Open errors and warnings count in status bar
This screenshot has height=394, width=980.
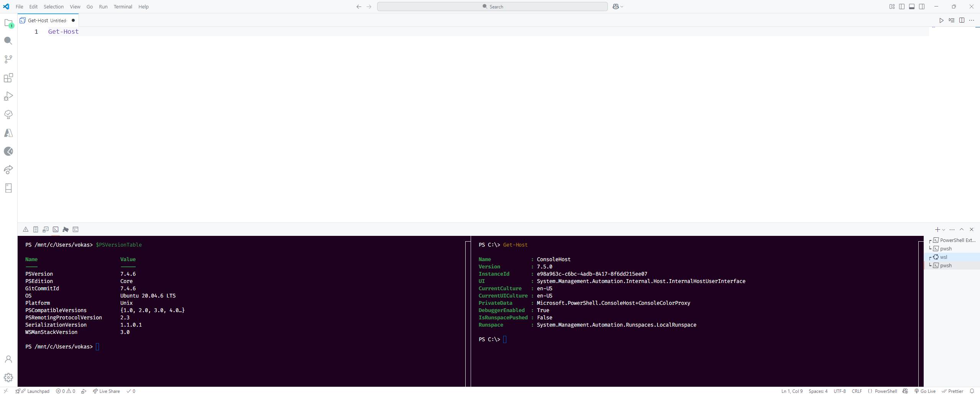click(66, 391)
